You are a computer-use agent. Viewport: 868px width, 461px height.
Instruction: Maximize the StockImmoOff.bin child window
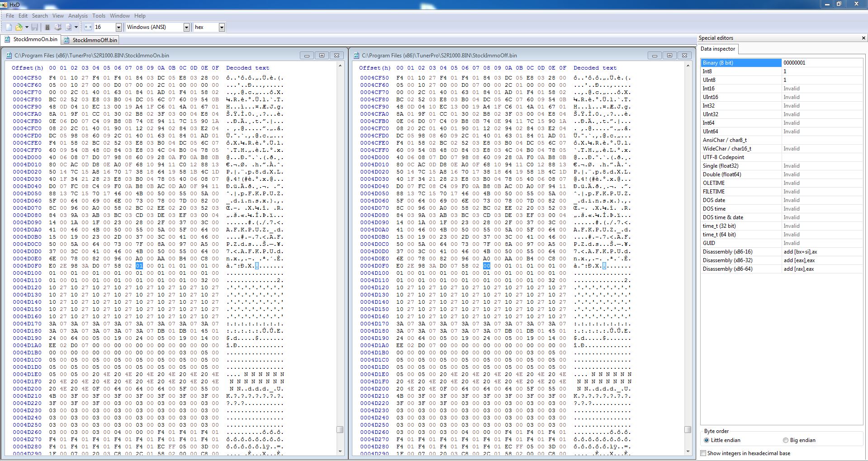pyautogui.click(x=669, y=55)
